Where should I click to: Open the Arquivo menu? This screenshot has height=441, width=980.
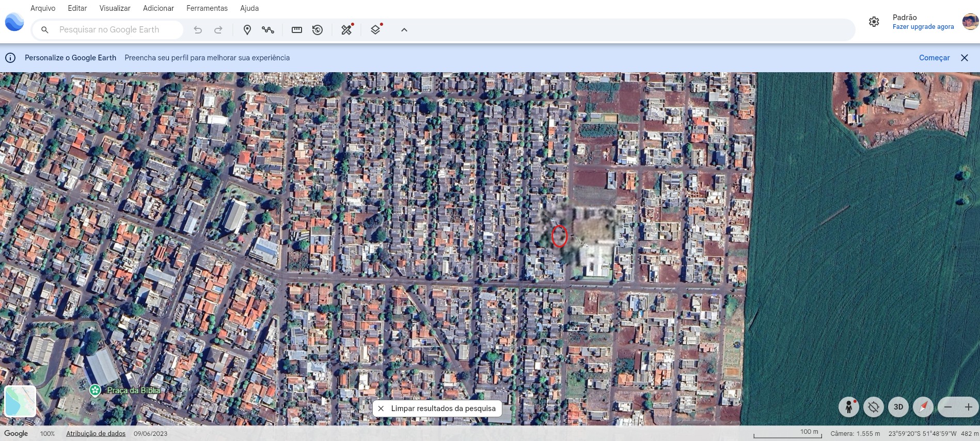pyautogui.click(x=43, y=8)
